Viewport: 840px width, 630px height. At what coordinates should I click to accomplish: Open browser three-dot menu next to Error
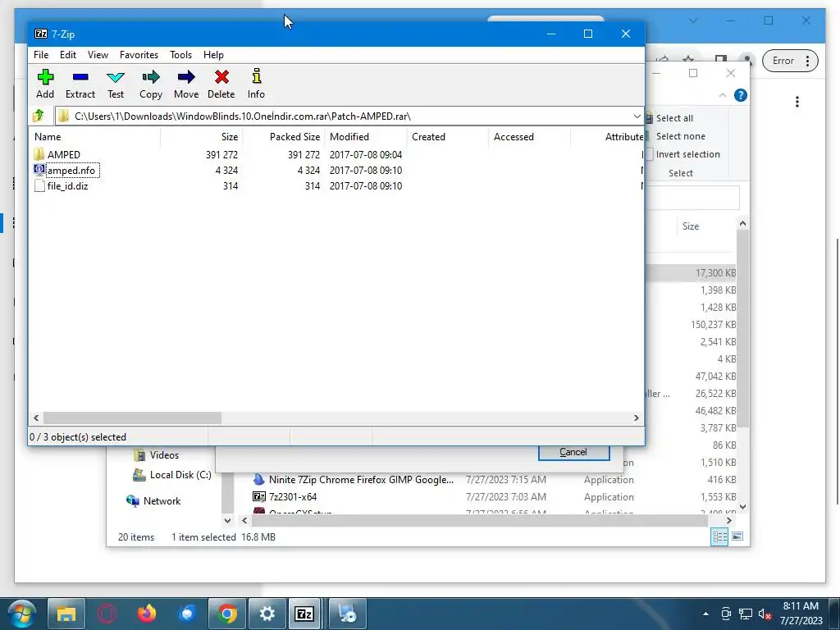click(x=807, y=61)
